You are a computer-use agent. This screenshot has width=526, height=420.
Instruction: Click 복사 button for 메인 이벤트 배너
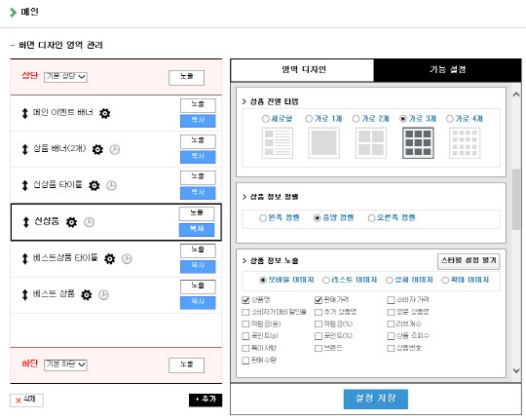point(198,121)
